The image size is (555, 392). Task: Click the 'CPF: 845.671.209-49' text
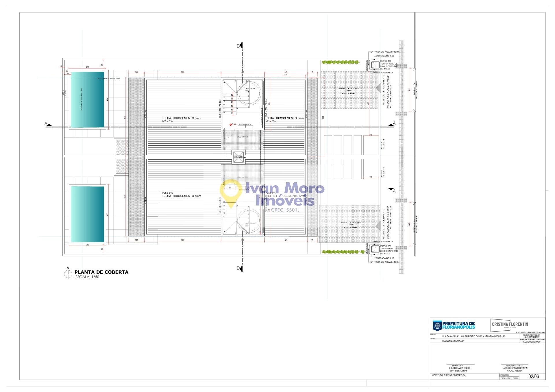pyautogui.click(x=458, y=371)
